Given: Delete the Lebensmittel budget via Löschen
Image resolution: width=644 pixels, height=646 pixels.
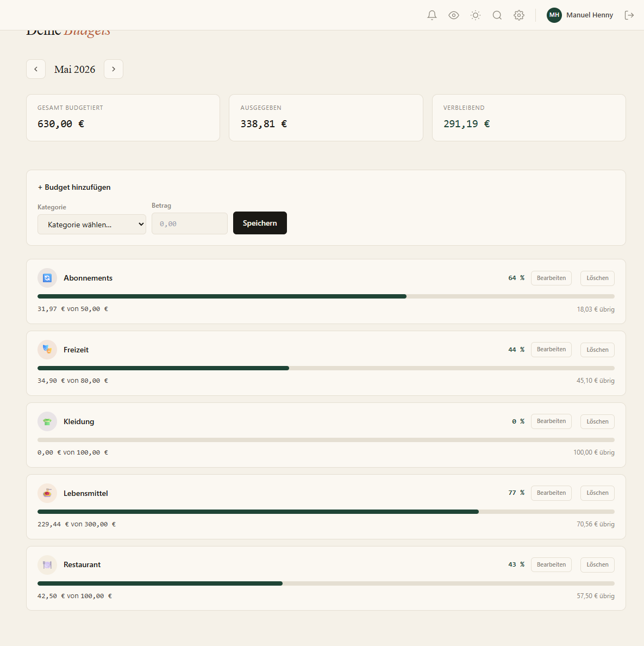Looking at the screenshot, I should pyautogui.click(x=597, y=493).
